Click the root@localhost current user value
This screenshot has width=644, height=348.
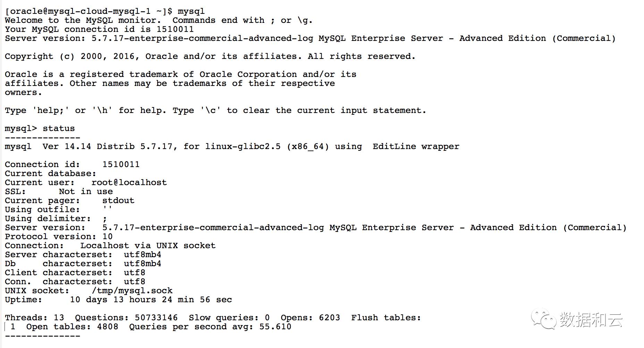tap(129, 183)
